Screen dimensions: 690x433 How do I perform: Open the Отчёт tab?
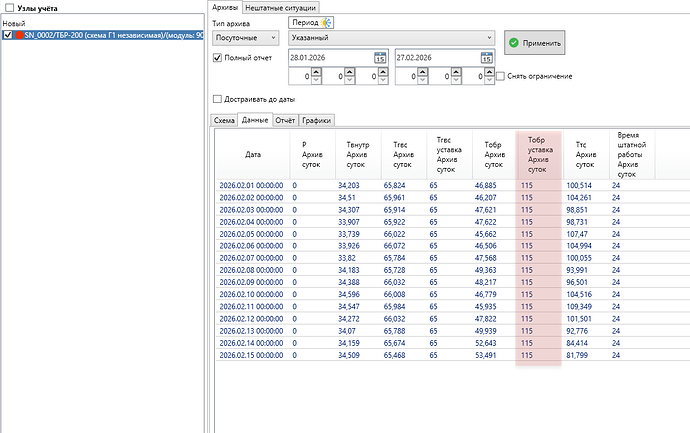pyautogui.click(x=285, y=120)
